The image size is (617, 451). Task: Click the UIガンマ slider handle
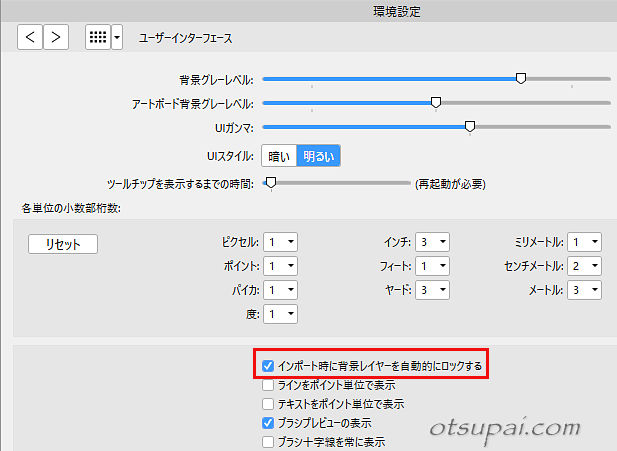tap(470, 126)
